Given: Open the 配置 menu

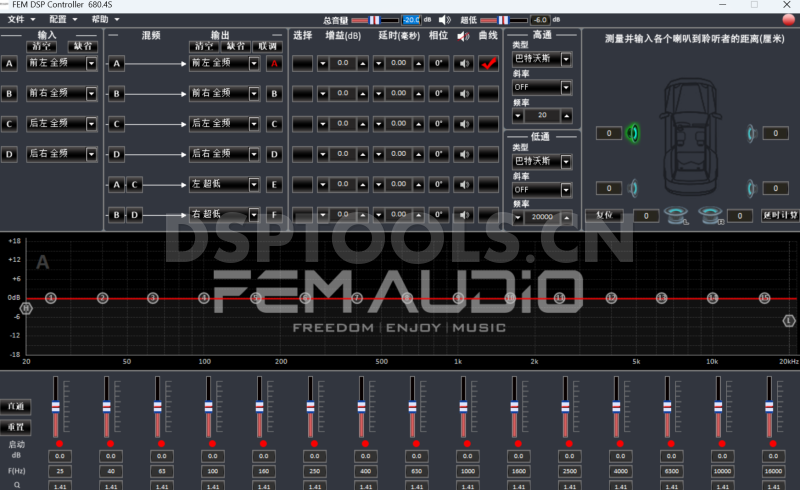Looking at the screenshot, I should [x=63, y=19].
